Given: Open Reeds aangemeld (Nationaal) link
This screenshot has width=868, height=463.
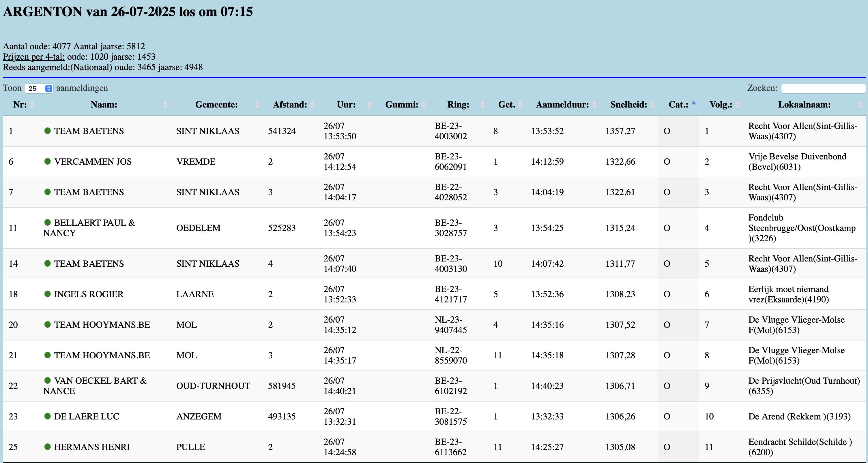Looking at the screenshot, I should [x=57, y=67].
